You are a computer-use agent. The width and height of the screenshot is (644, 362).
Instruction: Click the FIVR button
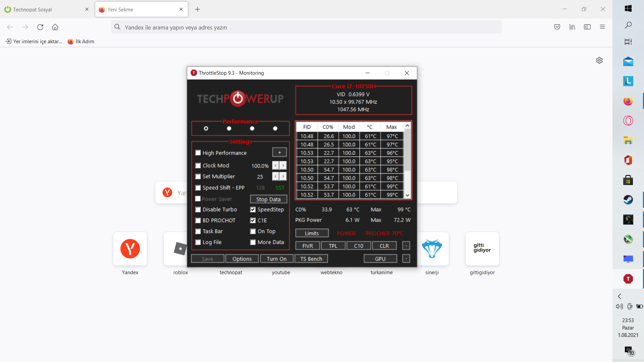(x=307, y=246)
